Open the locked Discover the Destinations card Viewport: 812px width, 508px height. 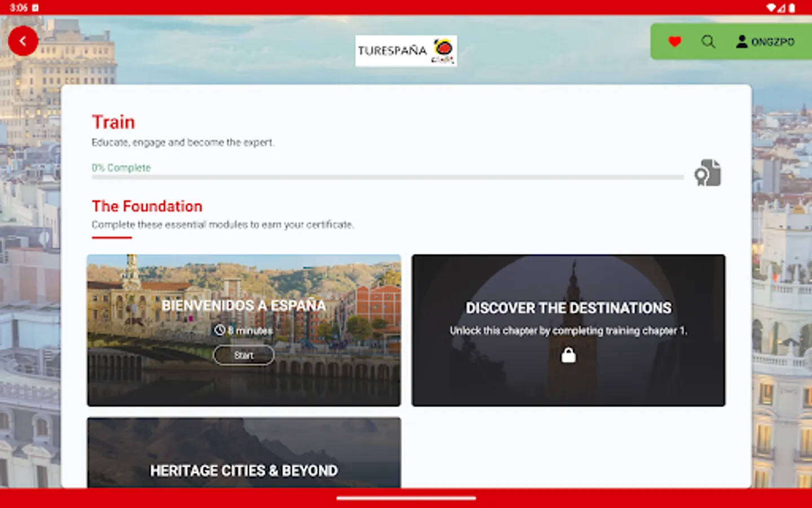(x=568, y=330)
